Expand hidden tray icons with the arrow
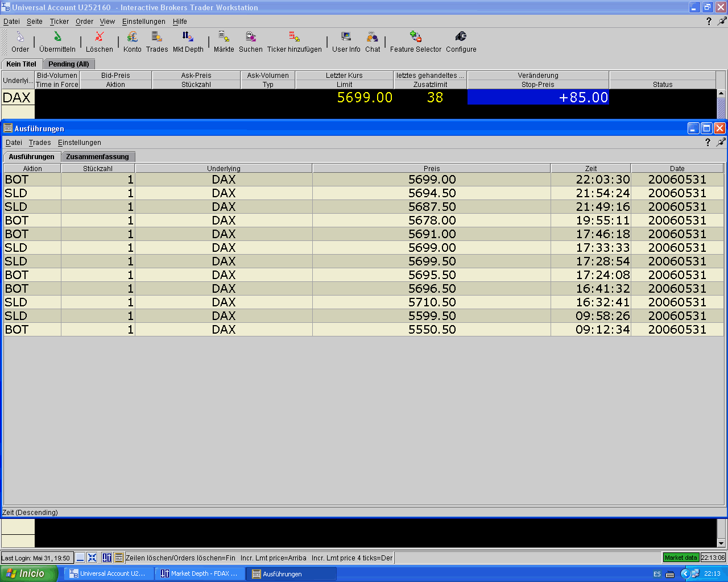728x582 pixels. tap(685, 574)
